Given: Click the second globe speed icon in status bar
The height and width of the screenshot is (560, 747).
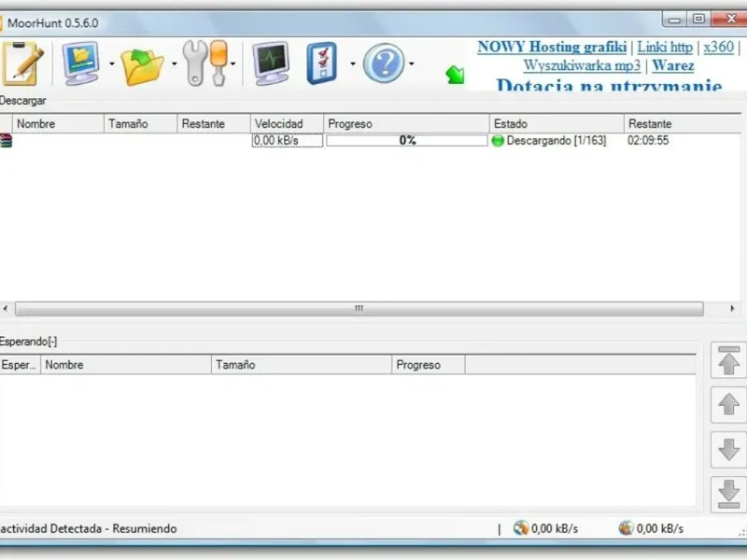Looking at the screenshot, I should coord(626,528).
